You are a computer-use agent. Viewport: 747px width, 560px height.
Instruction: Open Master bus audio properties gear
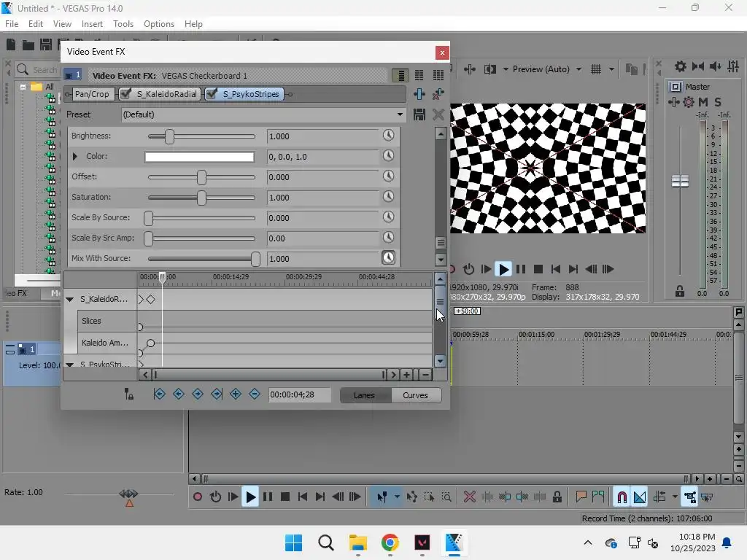689,102
